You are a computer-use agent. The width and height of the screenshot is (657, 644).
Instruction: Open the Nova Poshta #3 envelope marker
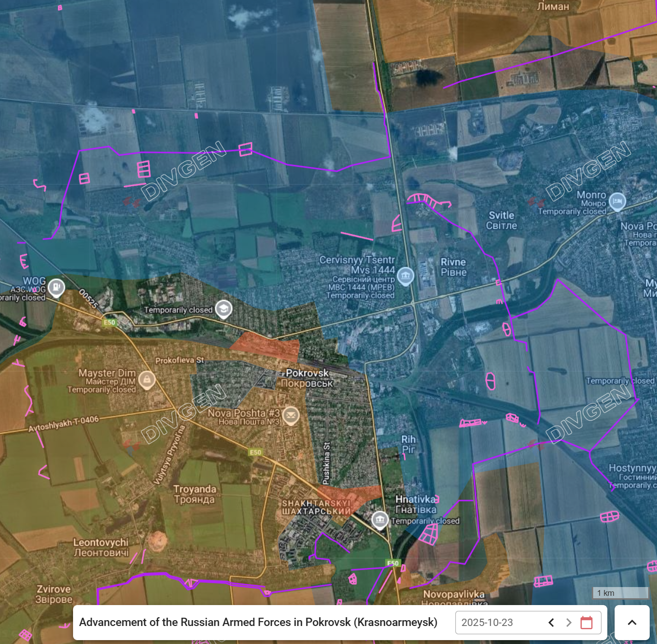(x=291, y=416)
